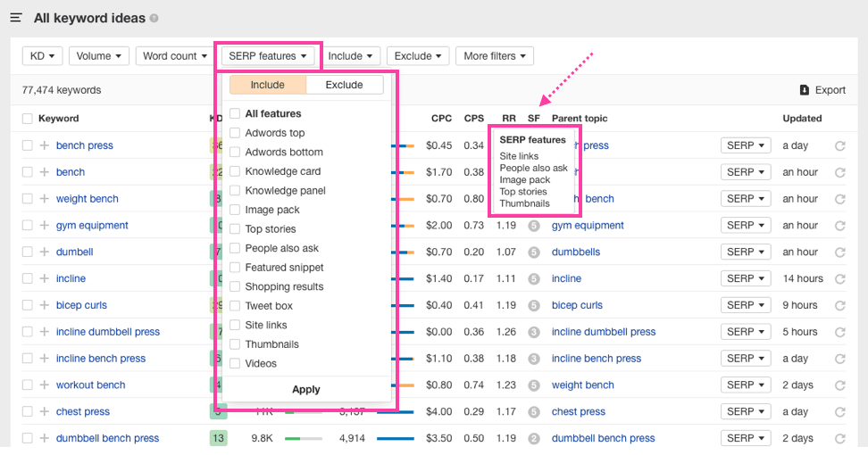The image size is (868, 455).
Task: Sort by the CPC column header
Action: (441, 119)
